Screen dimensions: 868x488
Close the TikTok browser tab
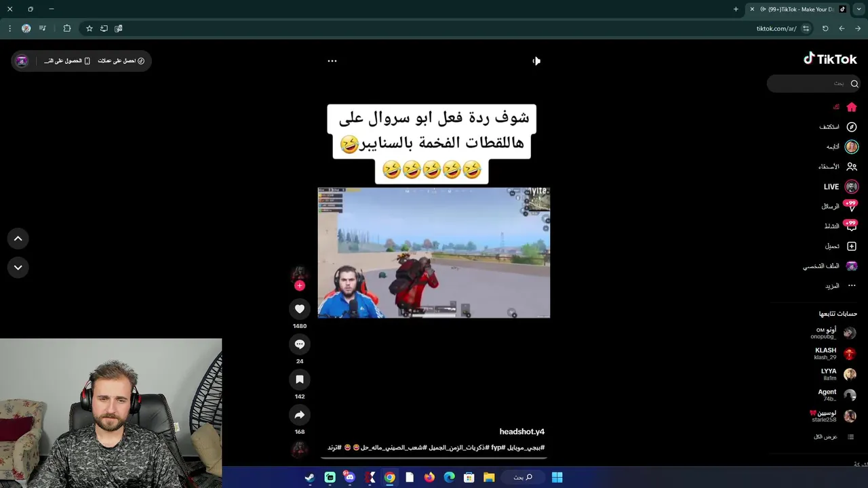752,9
